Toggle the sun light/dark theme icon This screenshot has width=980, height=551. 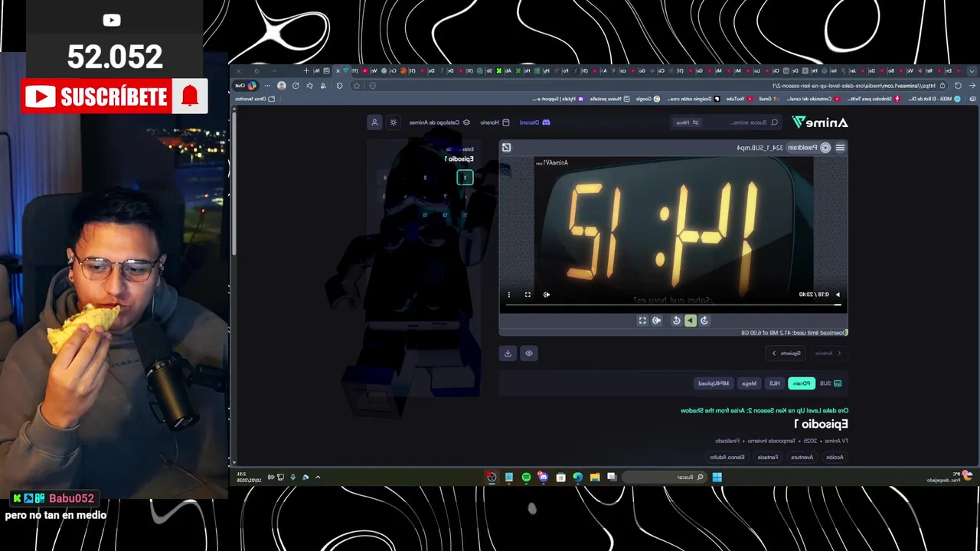pyautogui.click(x=394, y=122)
